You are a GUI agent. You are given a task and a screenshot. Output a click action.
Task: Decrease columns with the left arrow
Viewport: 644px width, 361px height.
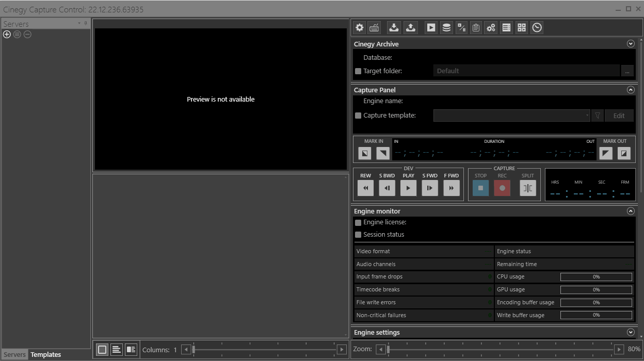[x=186, y=350]
